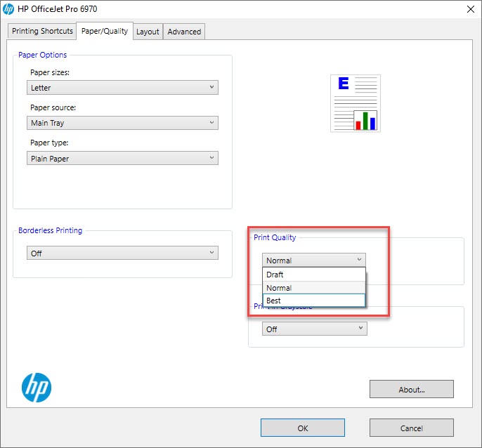This screenshot has height=448, width=482.
Task: Expand the Paper sizes dropdown showing Letter
Action: 123,88
